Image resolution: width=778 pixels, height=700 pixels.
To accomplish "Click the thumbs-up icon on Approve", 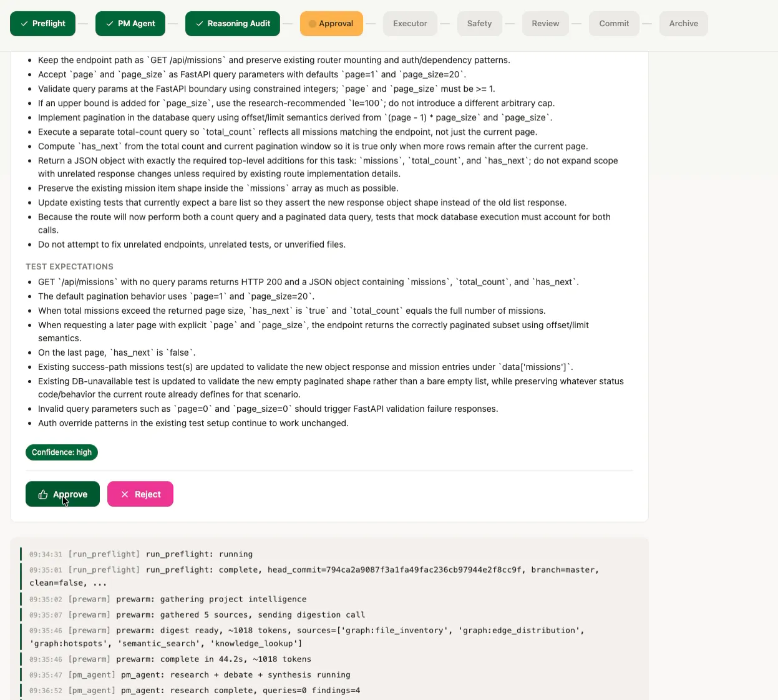I will (x=43, y=494).
